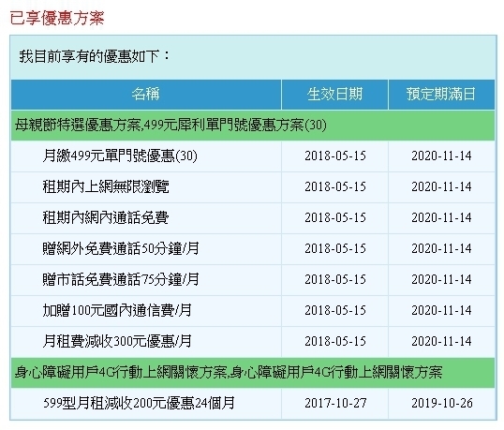Select 2020-11-14 in the 租期內網內通話免費 row
Viewport: 504px width, 430px height.
coord(441,218)
